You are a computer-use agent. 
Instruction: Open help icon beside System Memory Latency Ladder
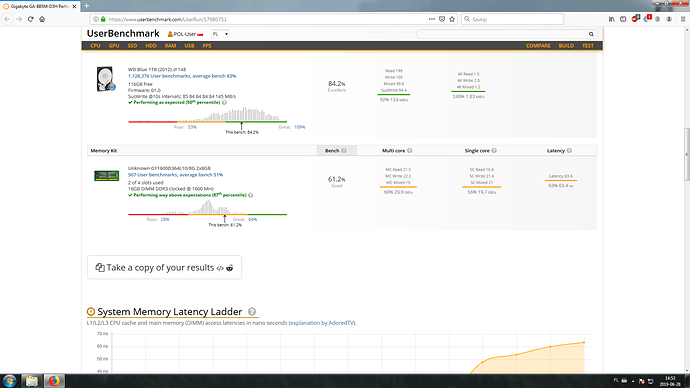(252, 311)
